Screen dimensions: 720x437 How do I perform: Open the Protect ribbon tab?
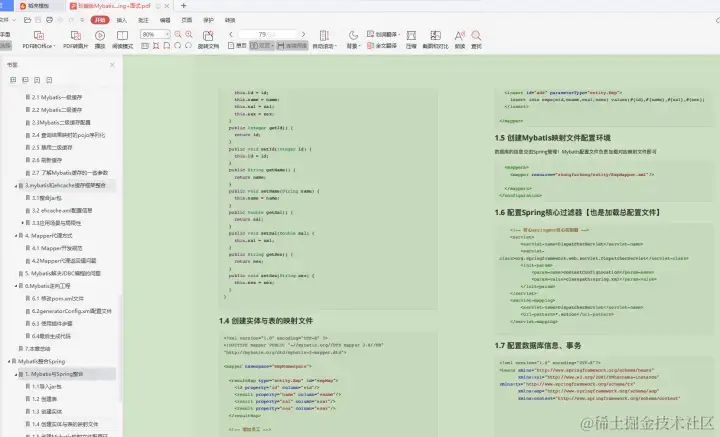click(x=208, y=20)
